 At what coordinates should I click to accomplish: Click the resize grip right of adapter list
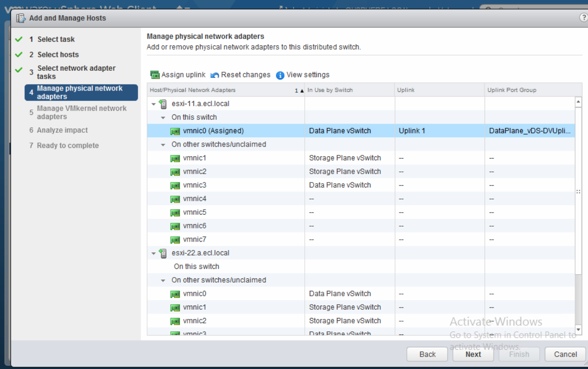578,192
